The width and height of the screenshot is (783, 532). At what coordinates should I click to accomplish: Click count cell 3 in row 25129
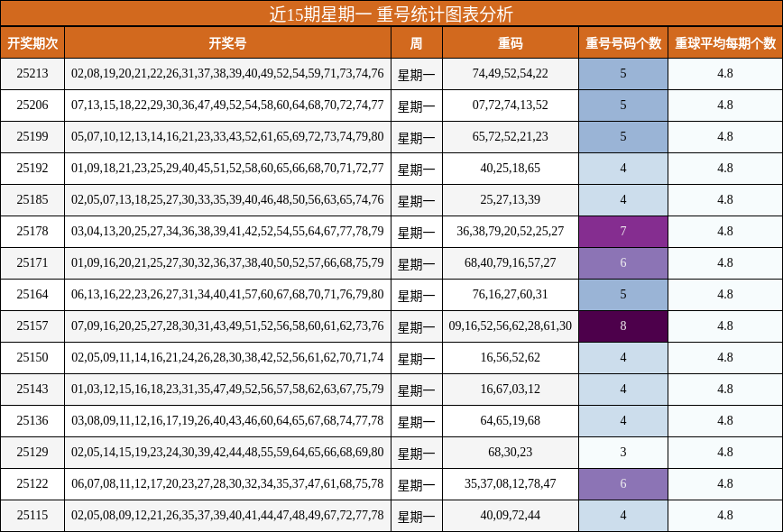623,452
